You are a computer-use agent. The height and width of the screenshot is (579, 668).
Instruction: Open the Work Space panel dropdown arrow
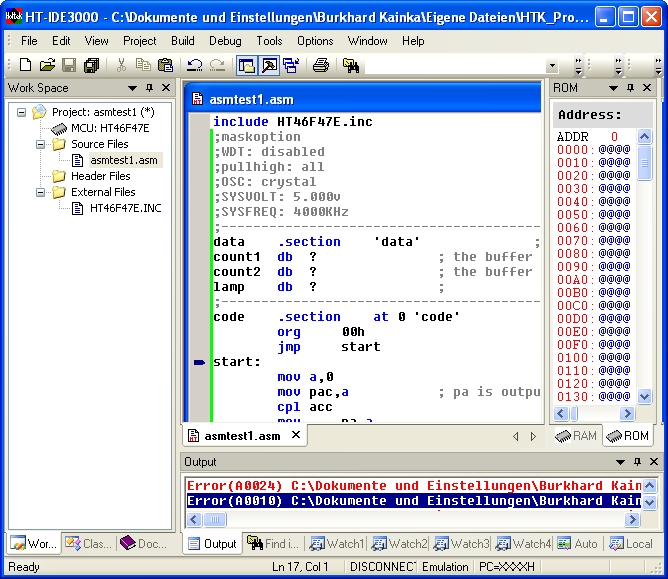tap(134, 88)
